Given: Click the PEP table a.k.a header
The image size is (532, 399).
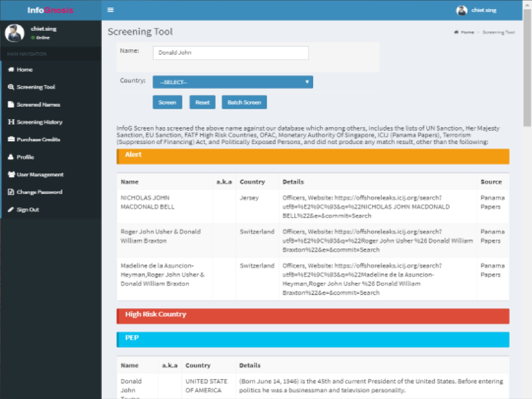Looking at the screenshot, I should (170, 365).
